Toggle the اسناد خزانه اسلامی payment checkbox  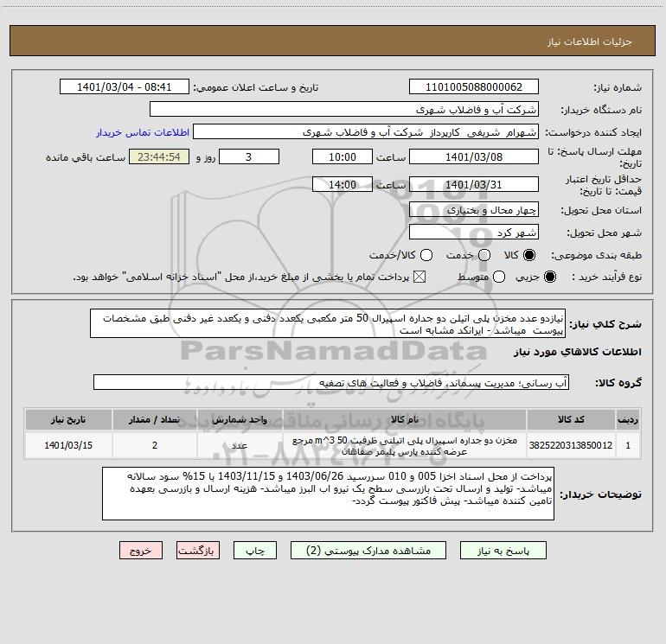click(419, 277)
